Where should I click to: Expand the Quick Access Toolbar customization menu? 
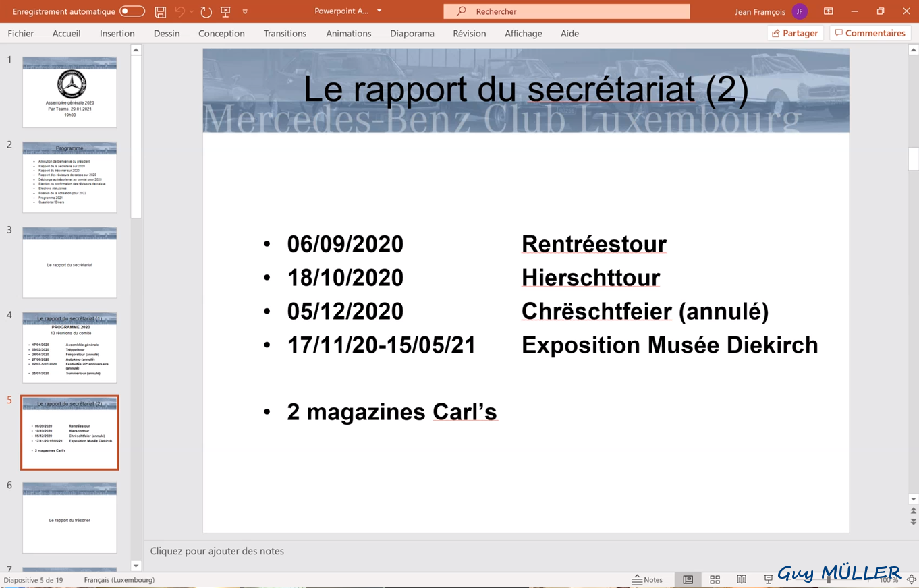245,11
